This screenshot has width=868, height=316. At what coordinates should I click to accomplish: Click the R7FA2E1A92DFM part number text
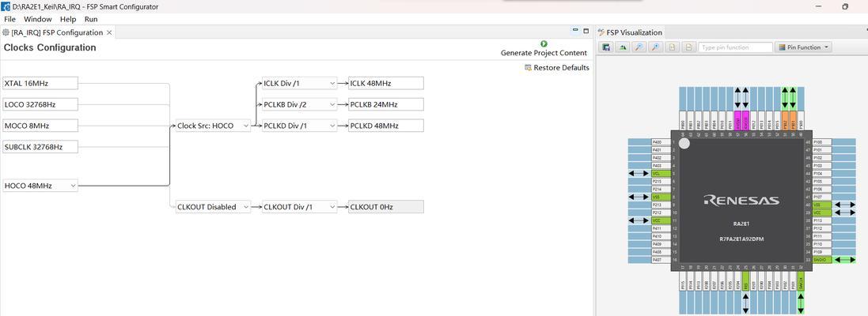pyautogui.click(x=741, y=239)
